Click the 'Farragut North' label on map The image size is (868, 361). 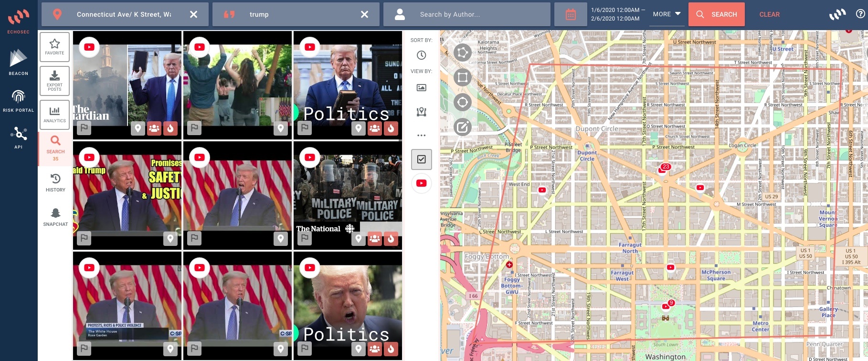(630, 248)
